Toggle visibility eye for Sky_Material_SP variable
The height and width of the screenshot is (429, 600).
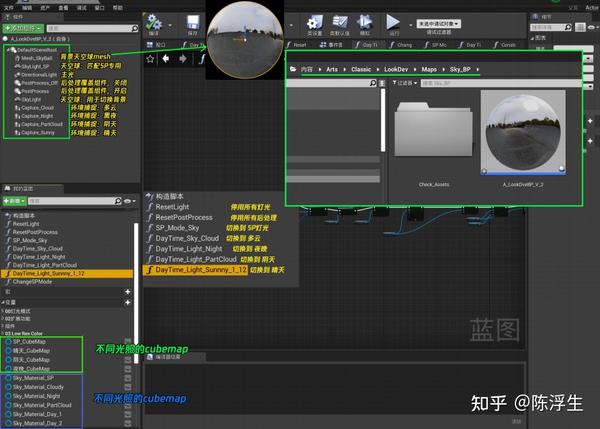click(x=128, y=378)
